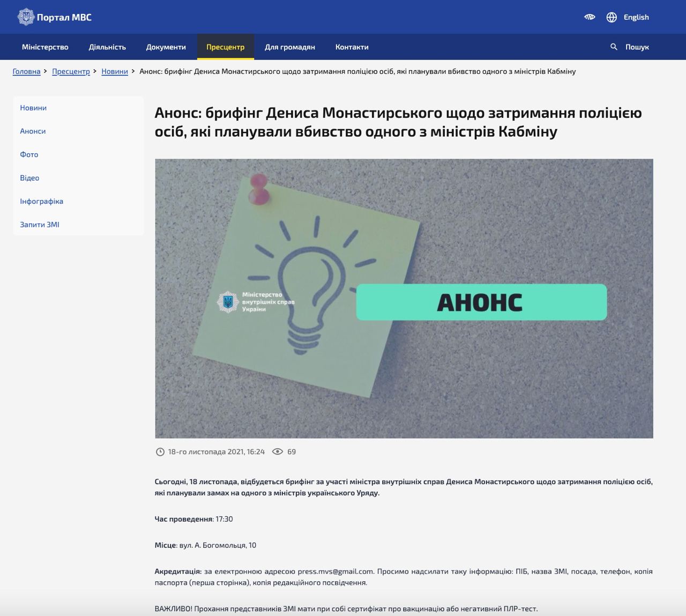The width and height of the screenshot is (686, 616).
Task: Open Фото in the sidebar
Action: coord(29,154)
